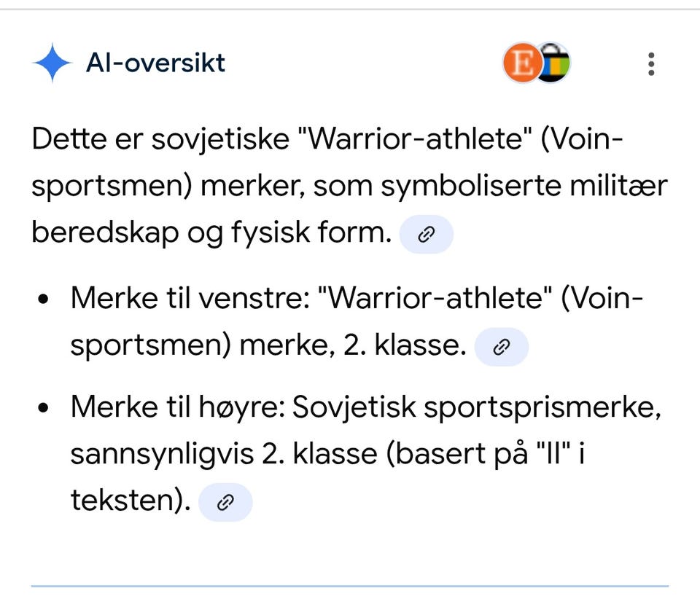Click the link chip after "2. klasse."

(502, 347)
